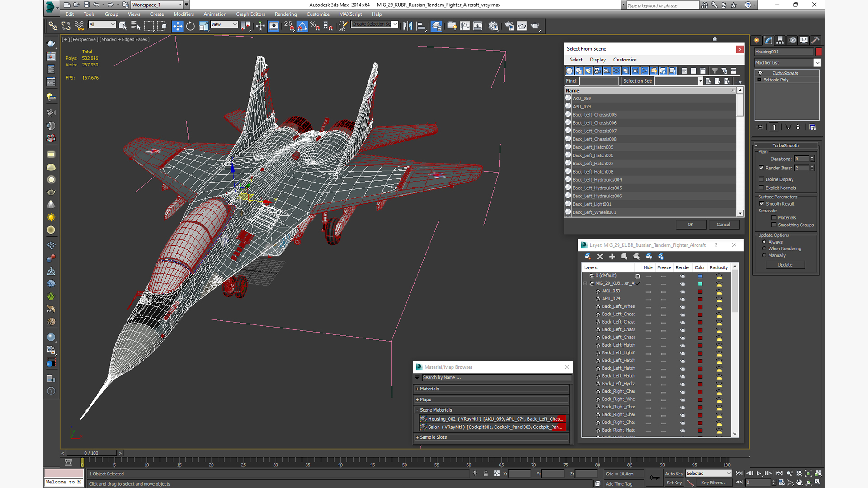Open the Modifier List dropdown
The height and width of the screenshot is (488, 868).
pos(817,63)
